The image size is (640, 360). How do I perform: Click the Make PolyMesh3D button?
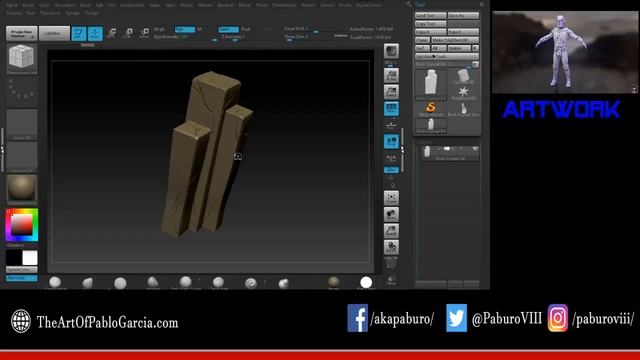coord(455,40)
